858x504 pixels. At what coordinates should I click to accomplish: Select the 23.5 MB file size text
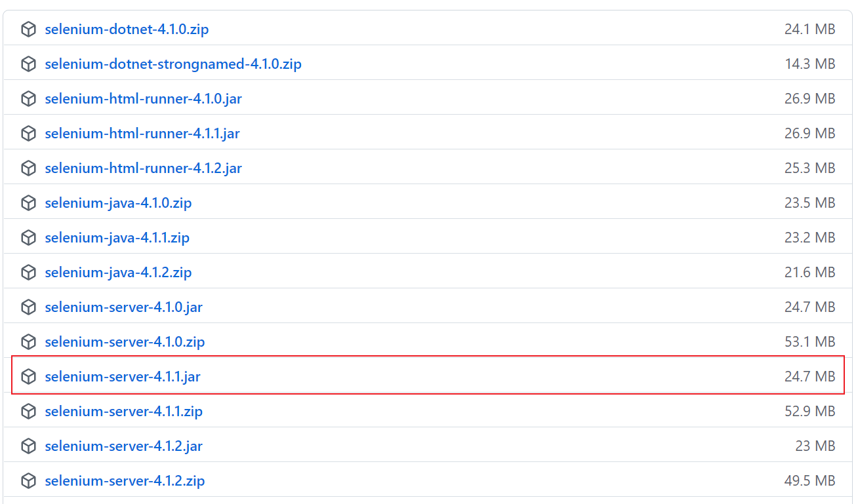coord(809,203)
